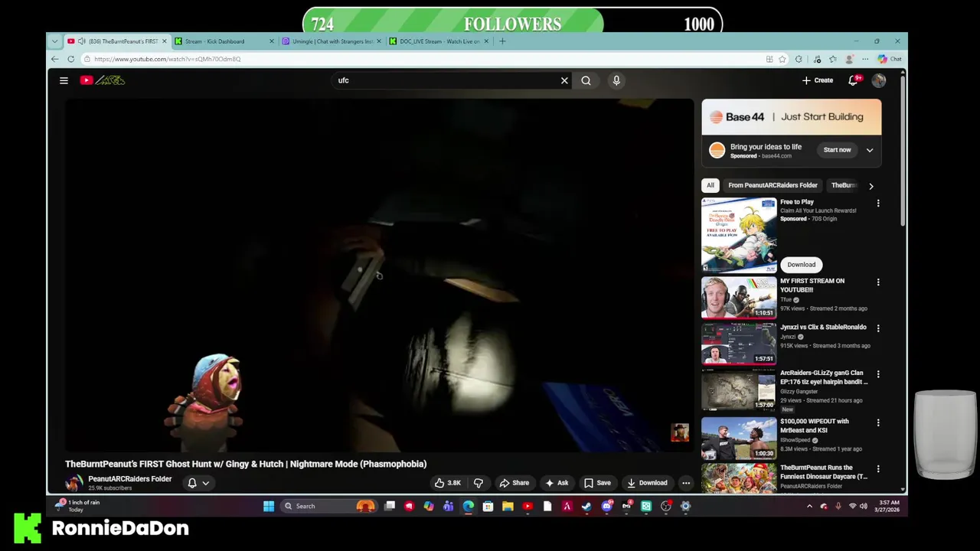Select From PeanutARCRaiders Folder chip

click(773, 185)
